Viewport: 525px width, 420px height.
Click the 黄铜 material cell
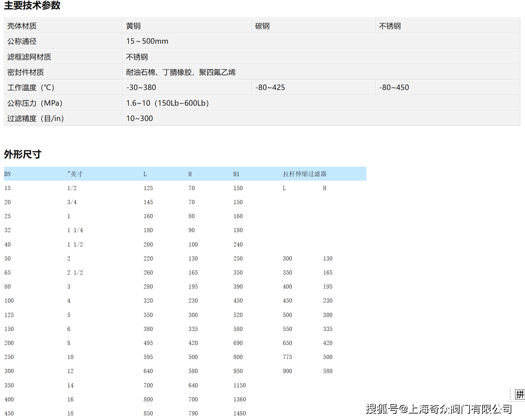133,26
